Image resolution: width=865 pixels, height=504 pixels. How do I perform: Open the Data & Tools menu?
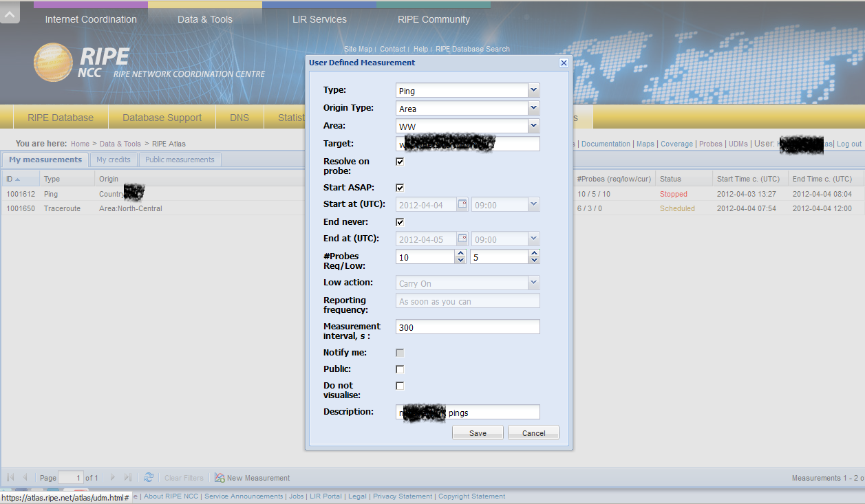[205, 19]
